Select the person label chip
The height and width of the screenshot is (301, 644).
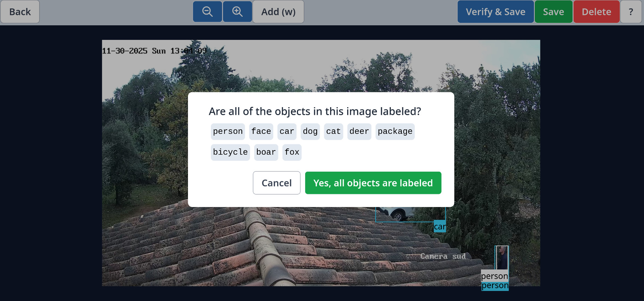[228, 131]
